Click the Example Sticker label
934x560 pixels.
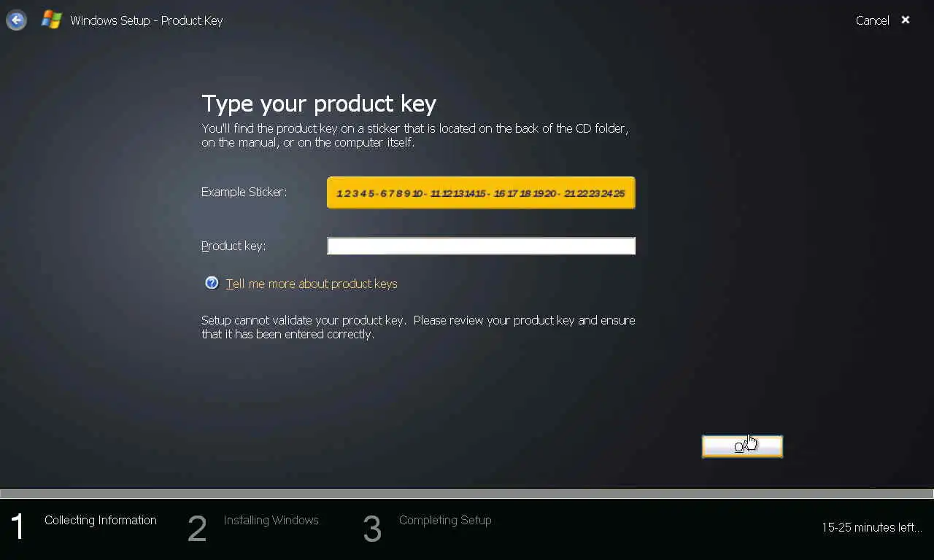(x=244, y=192)
